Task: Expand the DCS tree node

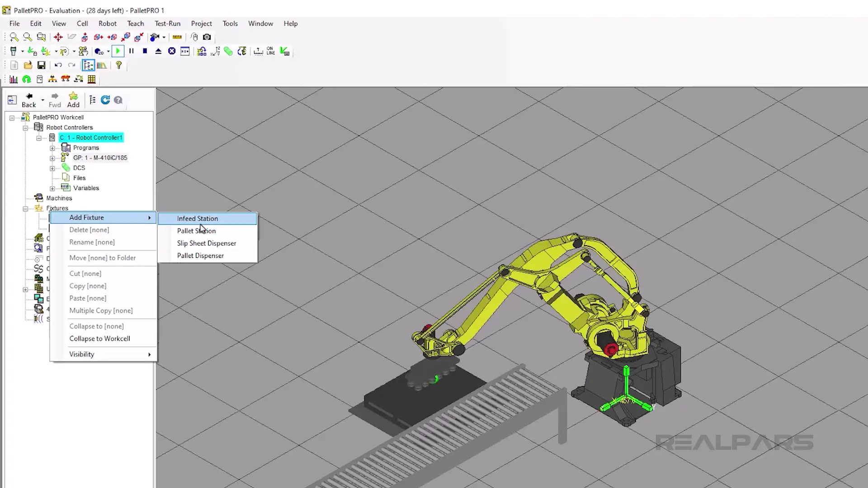Action: [x=52, y=168]
